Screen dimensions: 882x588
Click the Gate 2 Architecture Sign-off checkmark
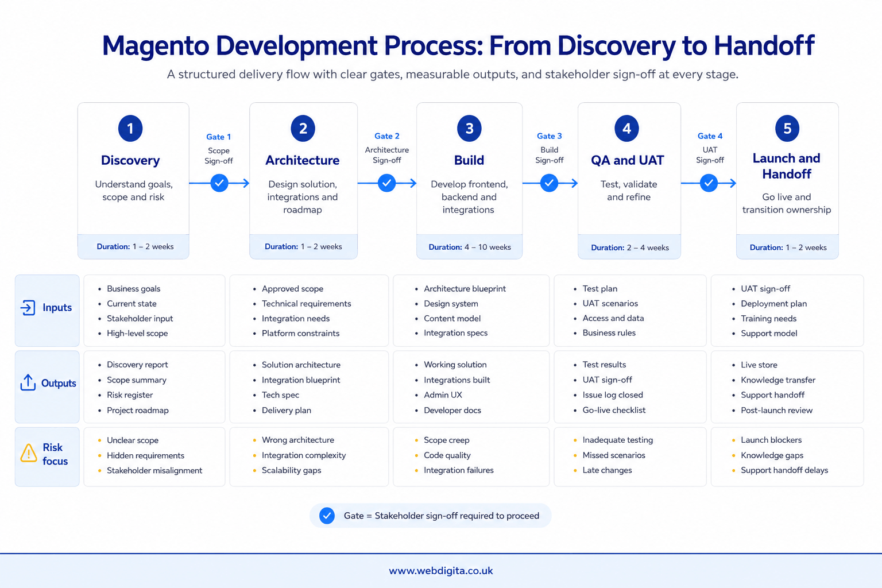point(387,183)
